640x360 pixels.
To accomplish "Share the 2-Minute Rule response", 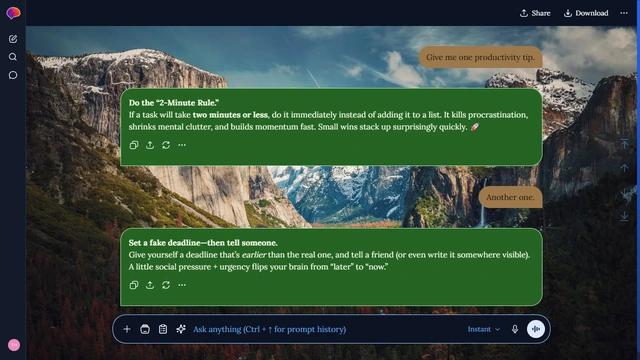I will pyautogui.click(x=150, y=145).
